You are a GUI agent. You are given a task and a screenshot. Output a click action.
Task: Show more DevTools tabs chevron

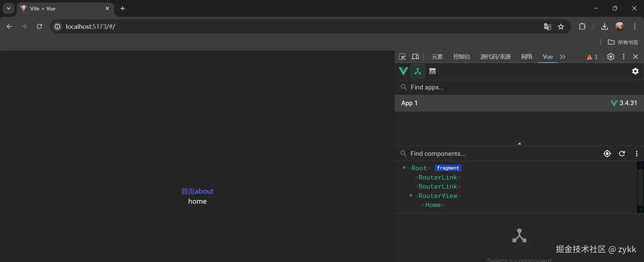tap(563, 57)
